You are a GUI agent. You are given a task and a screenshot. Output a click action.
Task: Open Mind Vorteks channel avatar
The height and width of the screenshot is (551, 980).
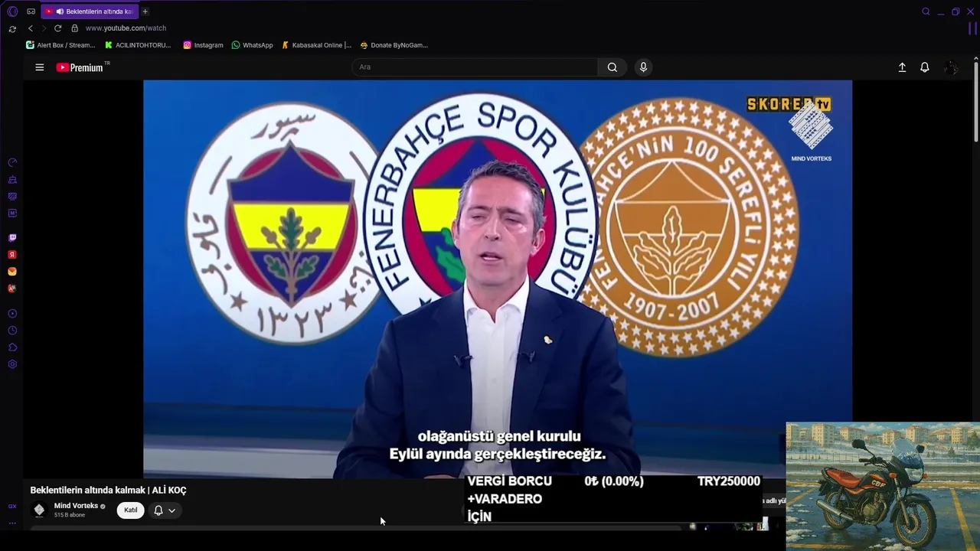[39, 510]
